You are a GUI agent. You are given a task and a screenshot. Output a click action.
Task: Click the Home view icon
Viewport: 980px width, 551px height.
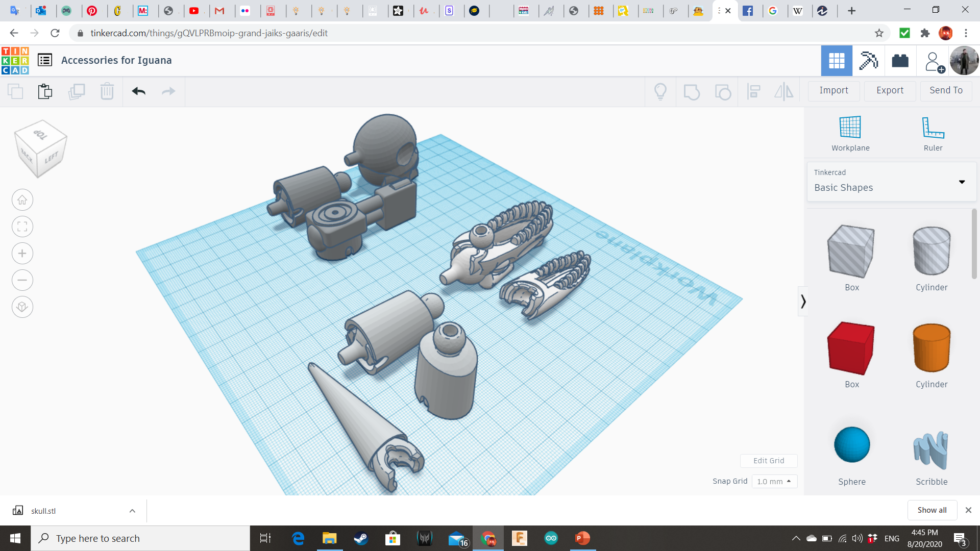tap(22, 200)
